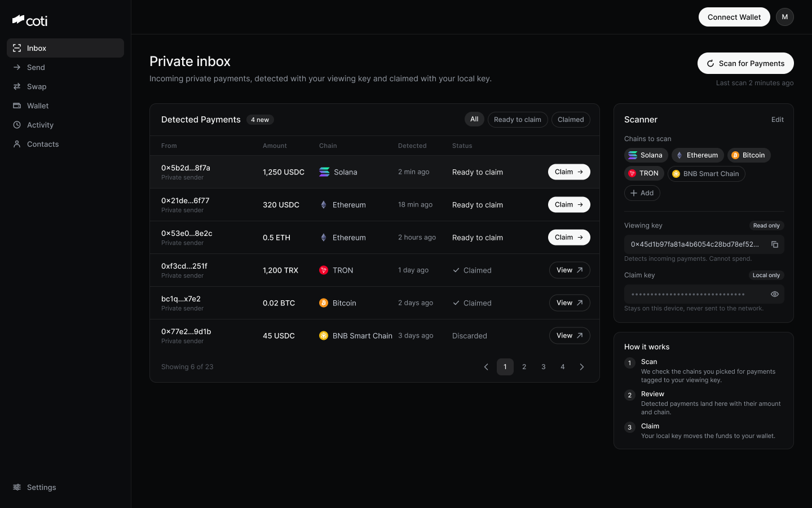
Task: Open the Swap section
Action: click(65, 86)
